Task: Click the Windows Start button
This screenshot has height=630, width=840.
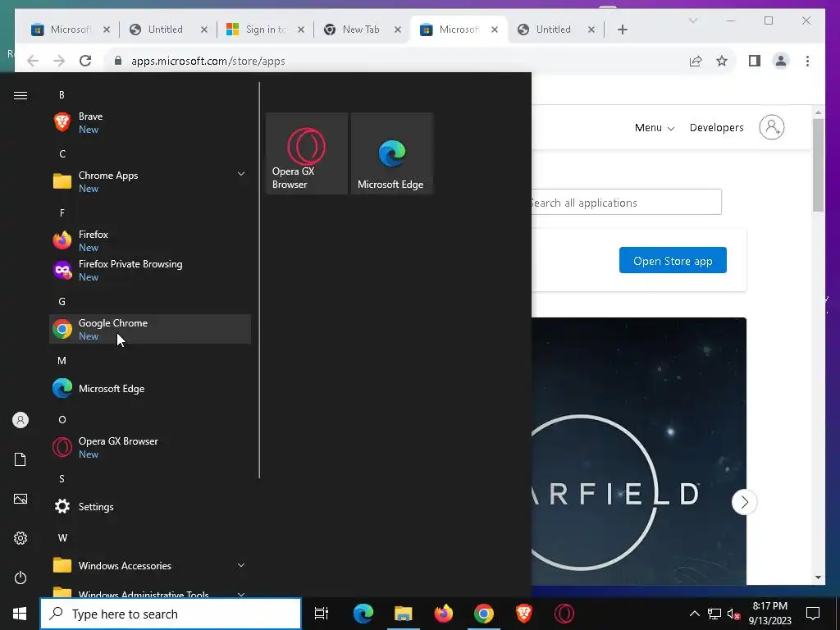Action: [x=20, y=614]
